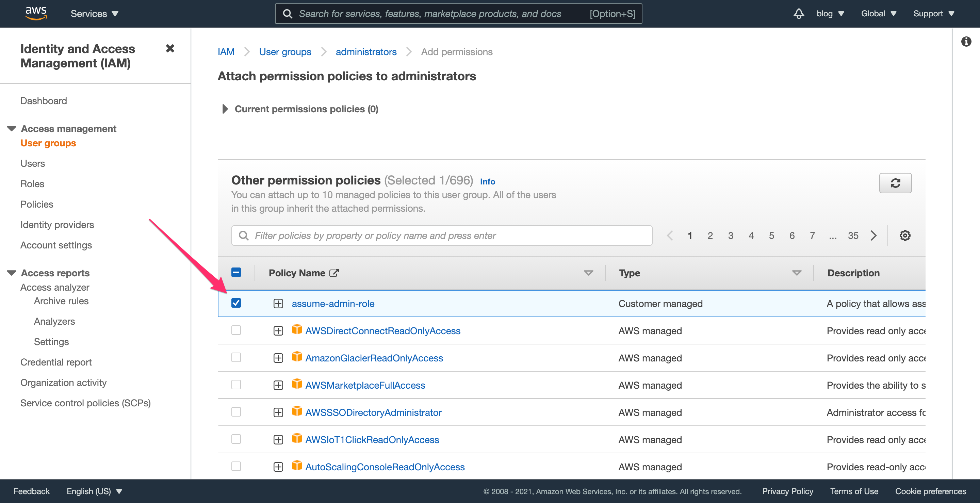Click the previous page arrow
Image resolution: width=980 pixels, height=503 pixels.
click(670, 236)
